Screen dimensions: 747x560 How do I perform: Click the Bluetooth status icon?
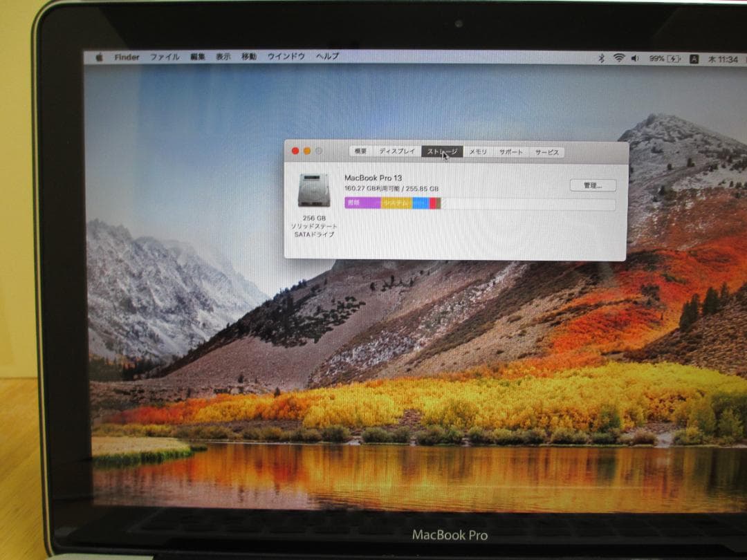602,57
